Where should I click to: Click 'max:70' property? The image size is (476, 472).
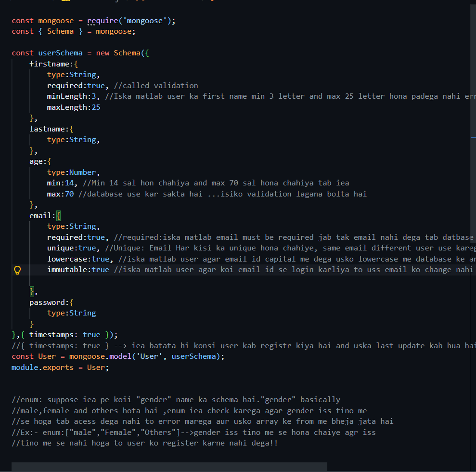click(61, 194)
